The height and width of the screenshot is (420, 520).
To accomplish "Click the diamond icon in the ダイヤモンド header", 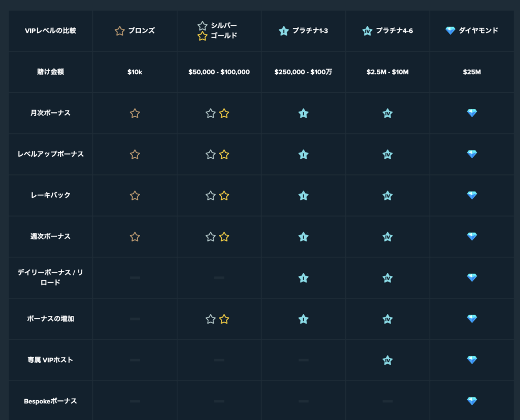I will (x=450, y=30).
